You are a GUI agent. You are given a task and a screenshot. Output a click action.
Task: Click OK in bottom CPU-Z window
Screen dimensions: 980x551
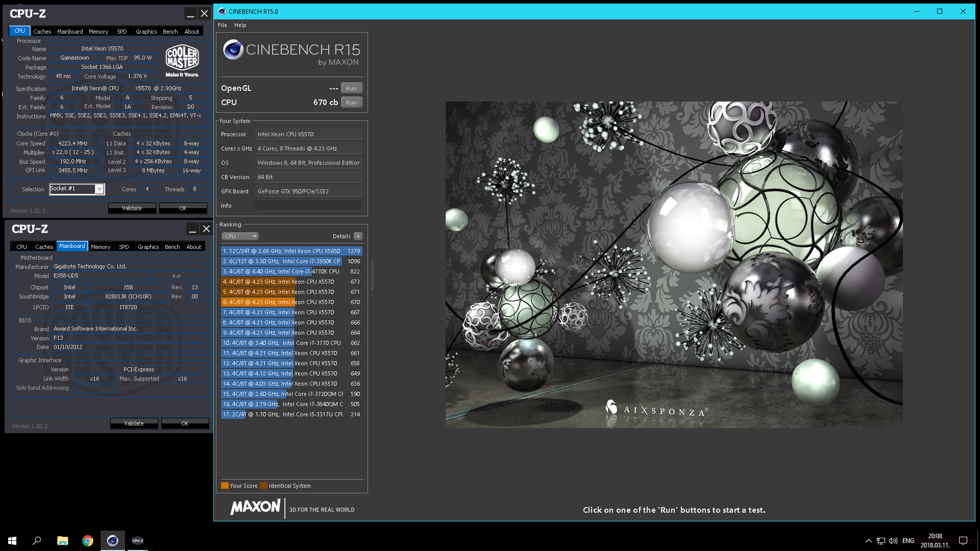tap(185, 423)
